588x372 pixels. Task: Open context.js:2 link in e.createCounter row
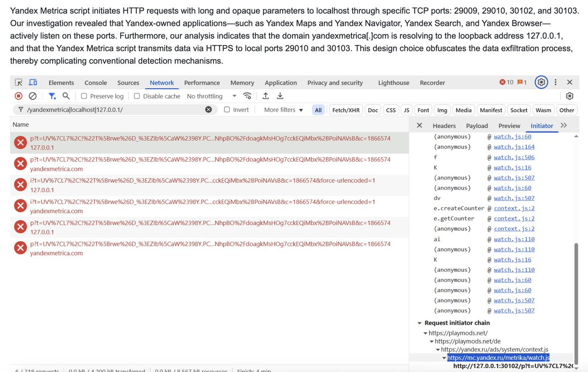(x=514, y=208)
